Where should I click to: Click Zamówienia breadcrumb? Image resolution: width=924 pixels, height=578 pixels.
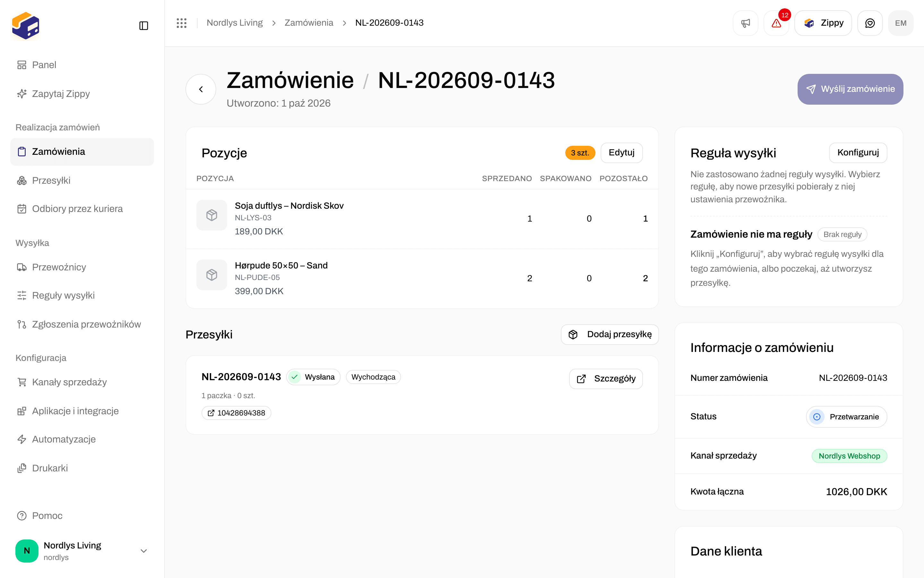309,23
